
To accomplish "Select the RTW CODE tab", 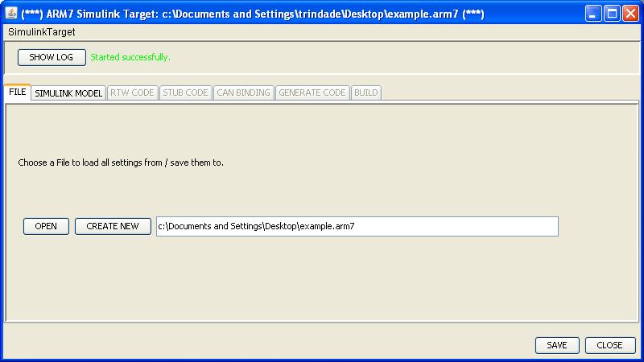I will (132, 93).
